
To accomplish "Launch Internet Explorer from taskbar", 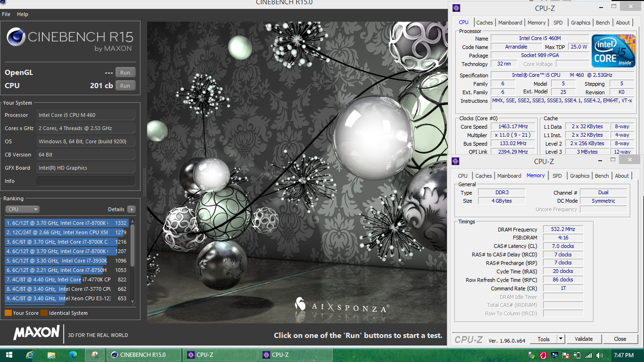I will click(30, 355).
